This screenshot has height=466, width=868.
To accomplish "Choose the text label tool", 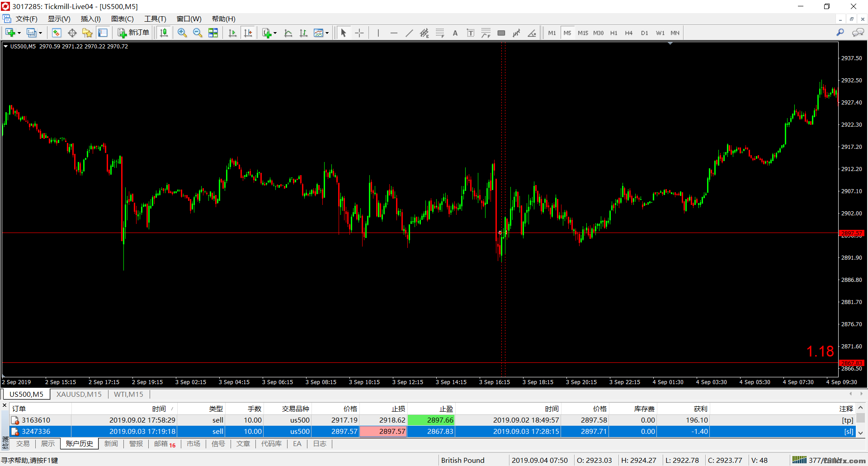I will point(471,33).
